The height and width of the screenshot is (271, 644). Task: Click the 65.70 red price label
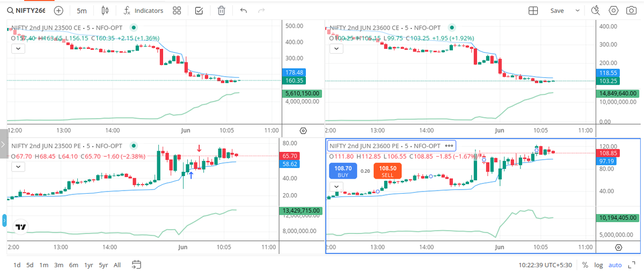pyautogui.click(x=290, y=156)
